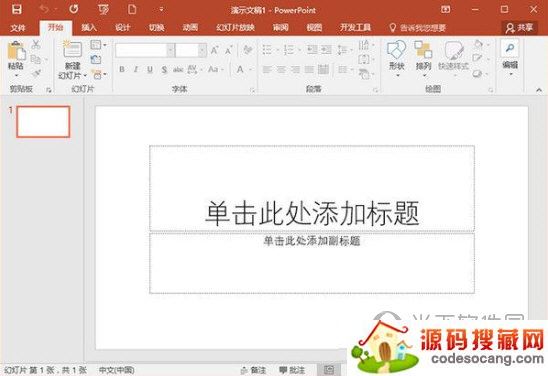Click the Redo/repeat icon in the title bar
Screen dimensions: 548x376
[74, 9]
